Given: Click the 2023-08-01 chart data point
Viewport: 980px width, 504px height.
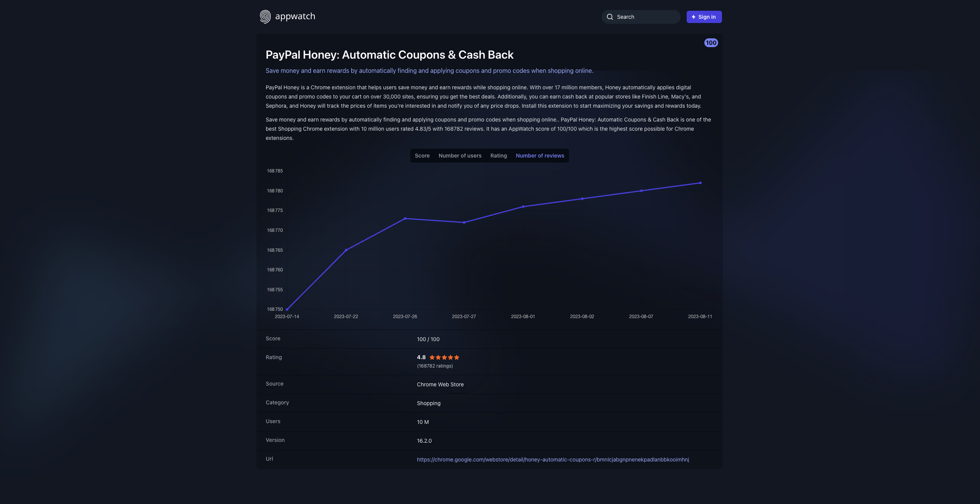Looking at the screenshot, I should click(523, 207).
